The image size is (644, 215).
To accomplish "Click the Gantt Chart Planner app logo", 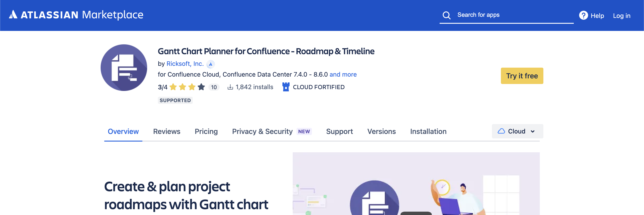I will (124, 68).
